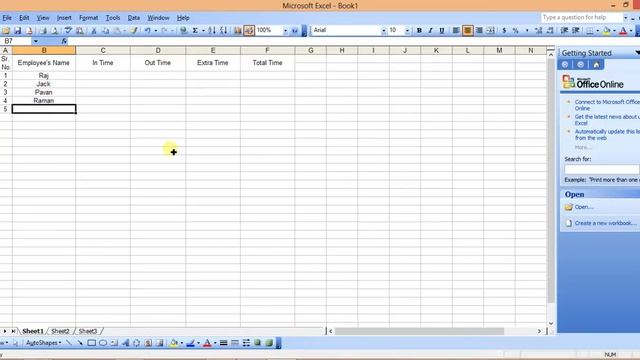The width and height of the screenshot is (640, 360).
Task: Open the File menu
Action: click(x=7, y=18)
